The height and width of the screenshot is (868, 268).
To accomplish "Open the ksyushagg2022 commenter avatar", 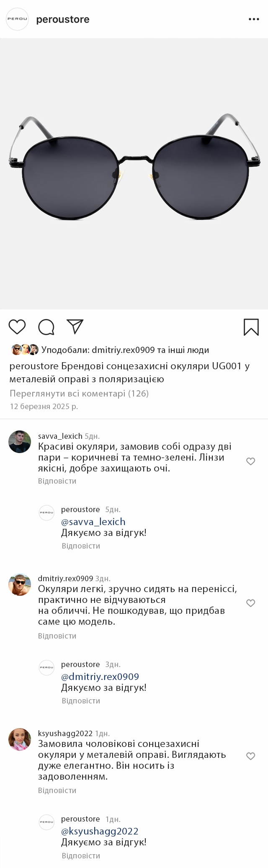I will 20,739.
